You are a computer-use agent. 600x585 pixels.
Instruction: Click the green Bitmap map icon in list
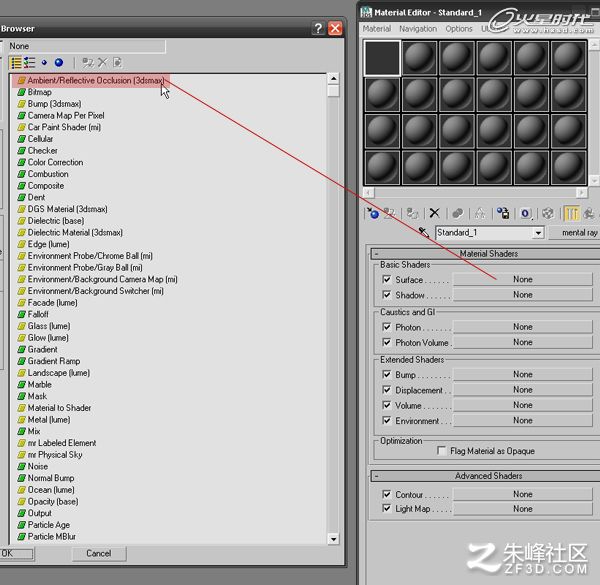(x=22, y=92)
